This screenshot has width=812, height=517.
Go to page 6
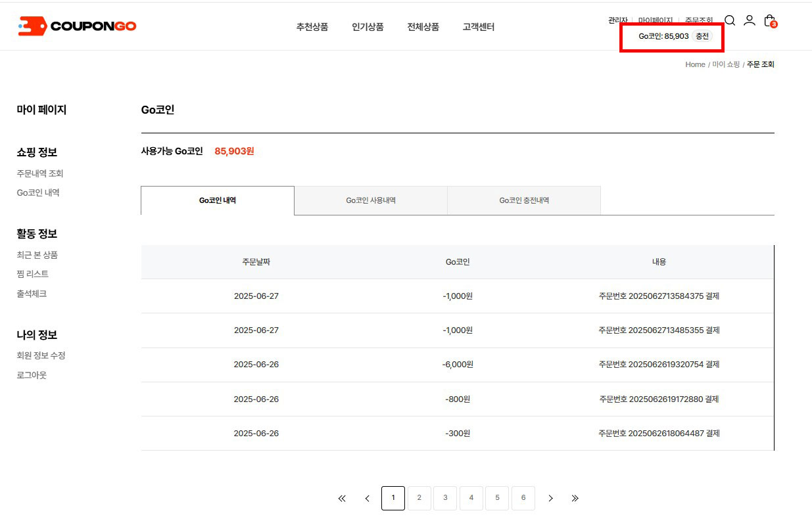click(523, 498)
